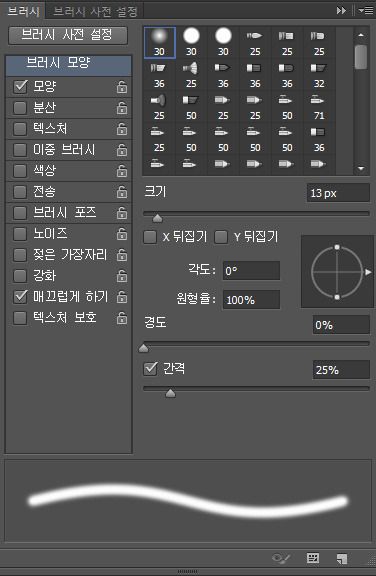376x576 pixels.
Task: Toggle the live brush tip preview icon
Action: coord(281,559)
